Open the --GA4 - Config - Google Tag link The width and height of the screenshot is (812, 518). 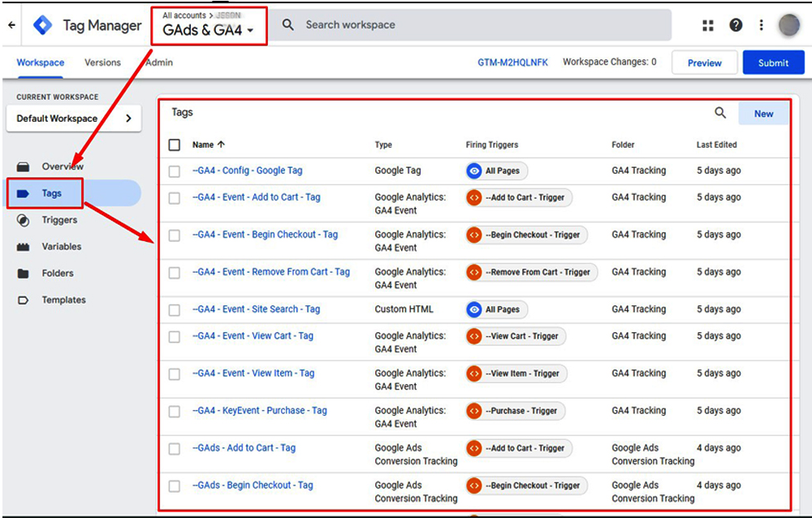click(248, 171)
